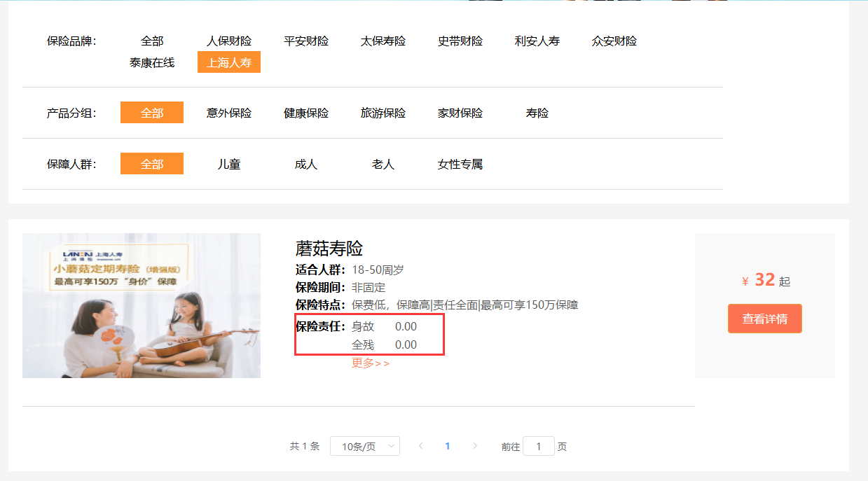Select 利安人寿 brand filter
The height and width of the screenshot is (481, 868).
point(537,41)
